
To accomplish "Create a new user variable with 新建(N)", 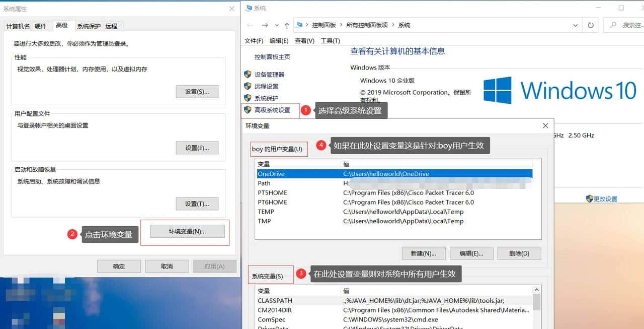I will pos(423,253).
